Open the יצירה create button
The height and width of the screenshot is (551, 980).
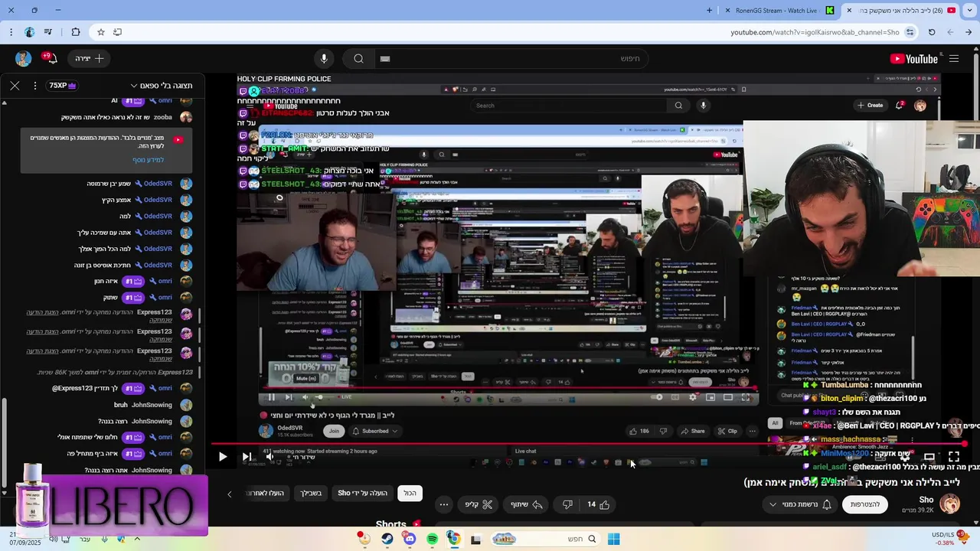(90, 59)
